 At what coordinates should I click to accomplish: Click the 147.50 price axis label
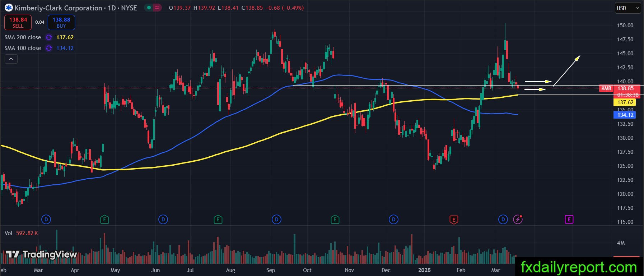coord(625,40)
